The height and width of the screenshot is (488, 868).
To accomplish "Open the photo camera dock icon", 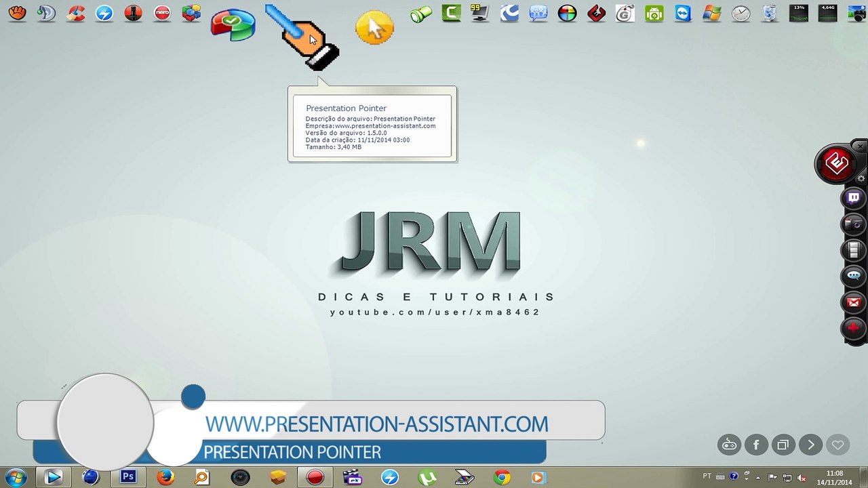I will (856, 13).
